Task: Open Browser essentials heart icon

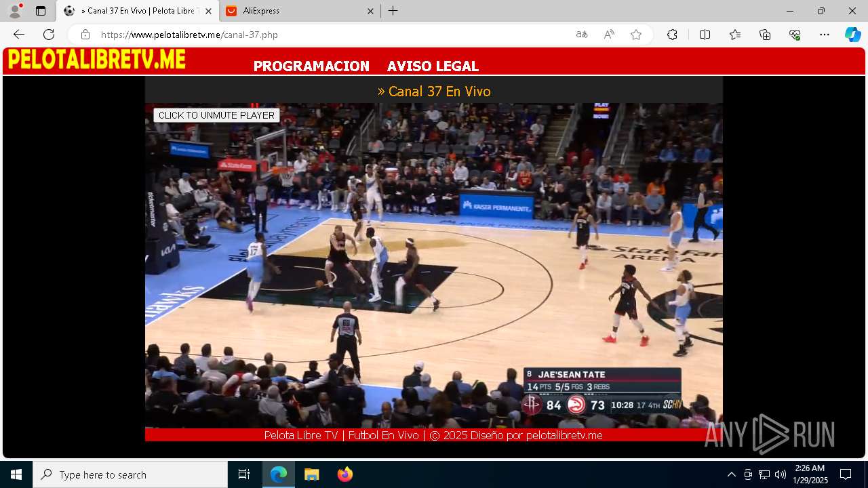Action: pyautogui.click(x=795, y=35)
